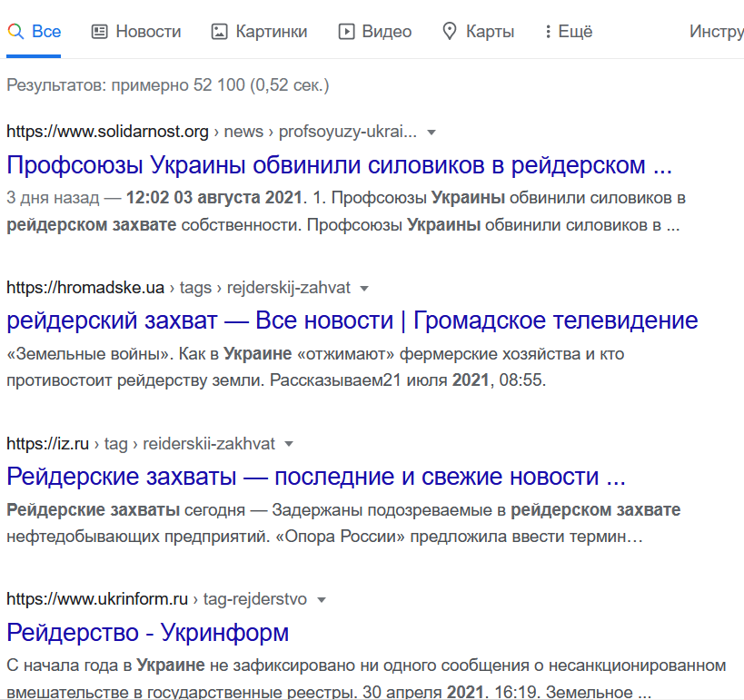This screenshot has height=700, width=744.
Task: Open result 'Профсоюзы Украины обвинили силовиков'
Action: click(x=339, y=165)
